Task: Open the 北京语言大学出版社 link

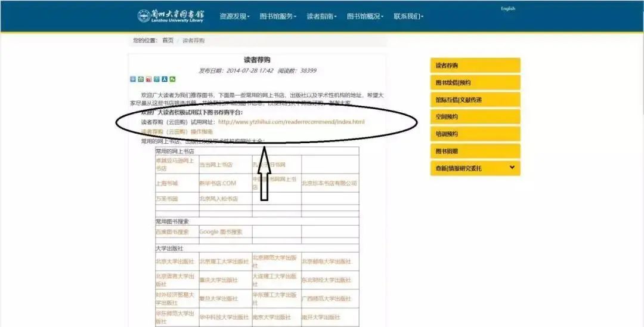Action: pyautogui.click(x=175, y=280)
